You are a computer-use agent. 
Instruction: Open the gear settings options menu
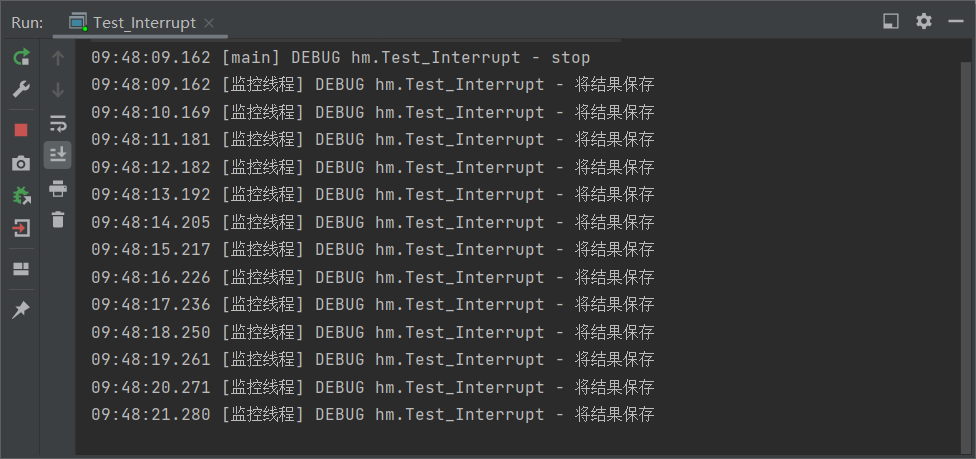pos(924,22)
